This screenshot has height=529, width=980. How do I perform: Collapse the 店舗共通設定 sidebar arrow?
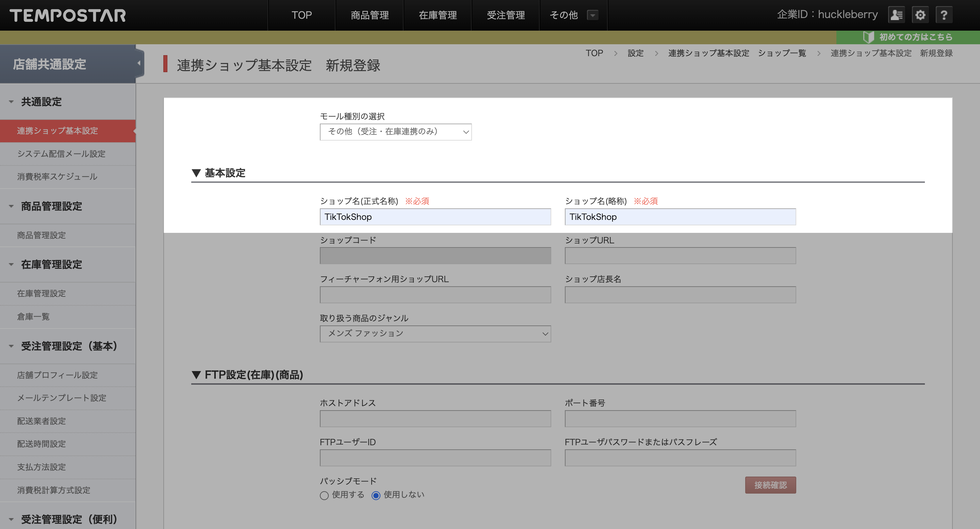click(139, 63)
